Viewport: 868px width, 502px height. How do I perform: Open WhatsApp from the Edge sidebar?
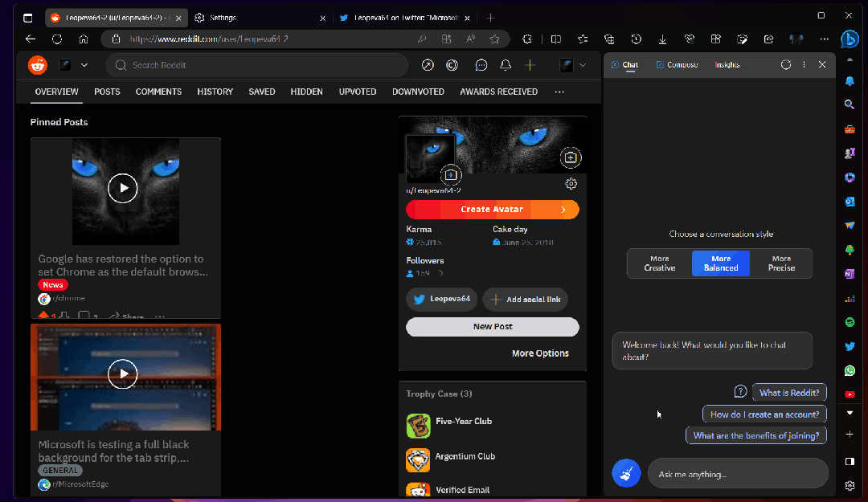click(x=850, y=370)
